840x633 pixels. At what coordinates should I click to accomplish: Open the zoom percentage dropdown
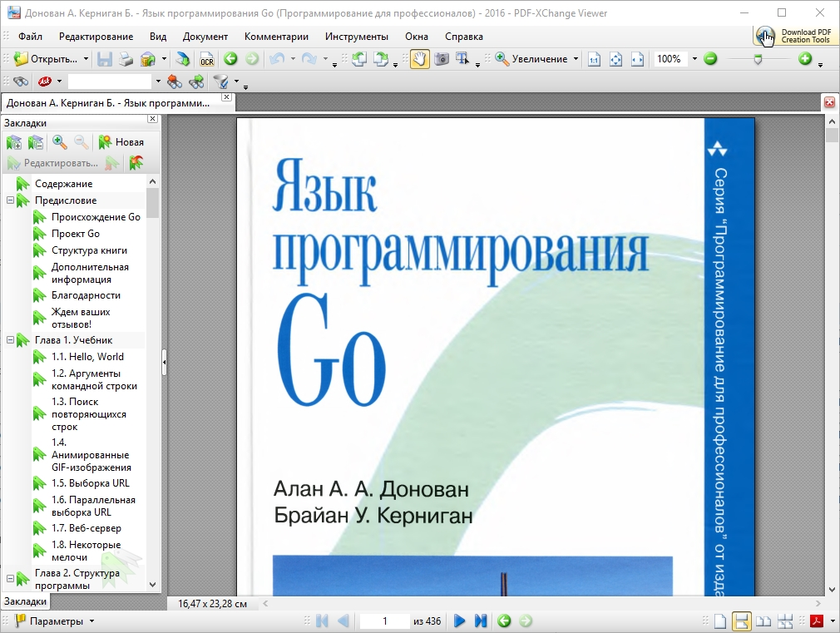click(694, 59)
